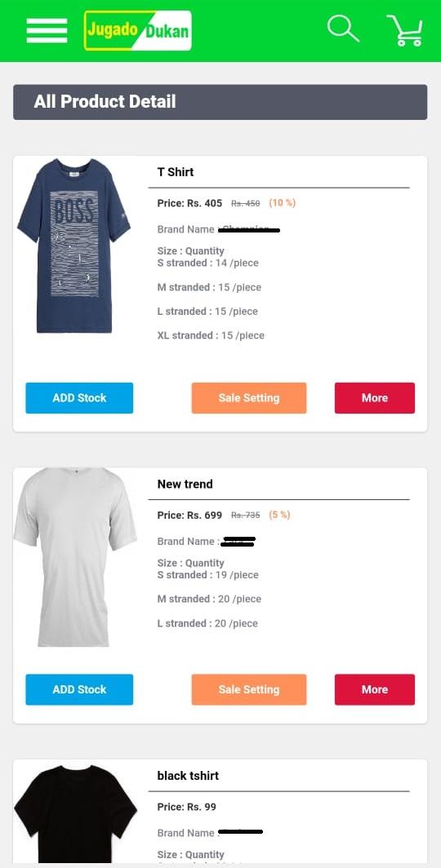Click the 5 % discount label
This screenshot has width=441, height=868.
[280, 515]
